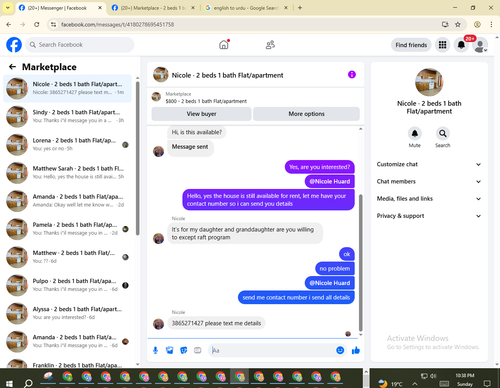Attach a photo using the image icon
This screenshot has height=388, width=500.
coord(169,350)
